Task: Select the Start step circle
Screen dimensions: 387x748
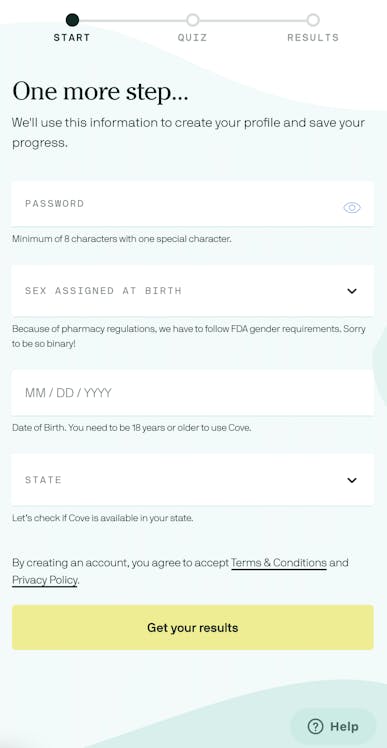Action: 73,20
